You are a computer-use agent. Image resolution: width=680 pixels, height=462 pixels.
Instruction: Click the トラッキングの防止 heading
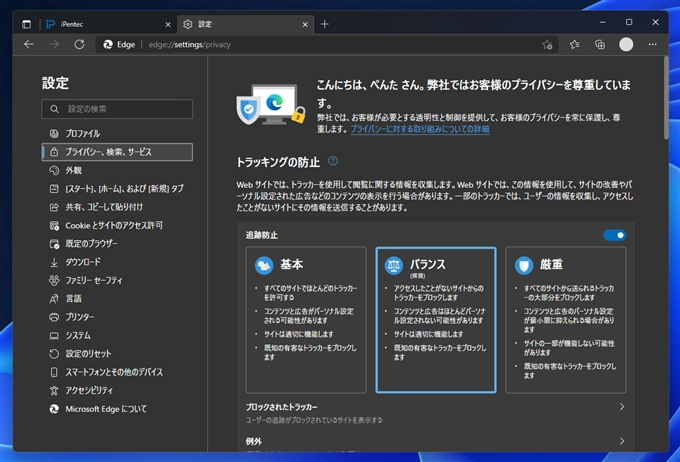(x=278, y=162)
